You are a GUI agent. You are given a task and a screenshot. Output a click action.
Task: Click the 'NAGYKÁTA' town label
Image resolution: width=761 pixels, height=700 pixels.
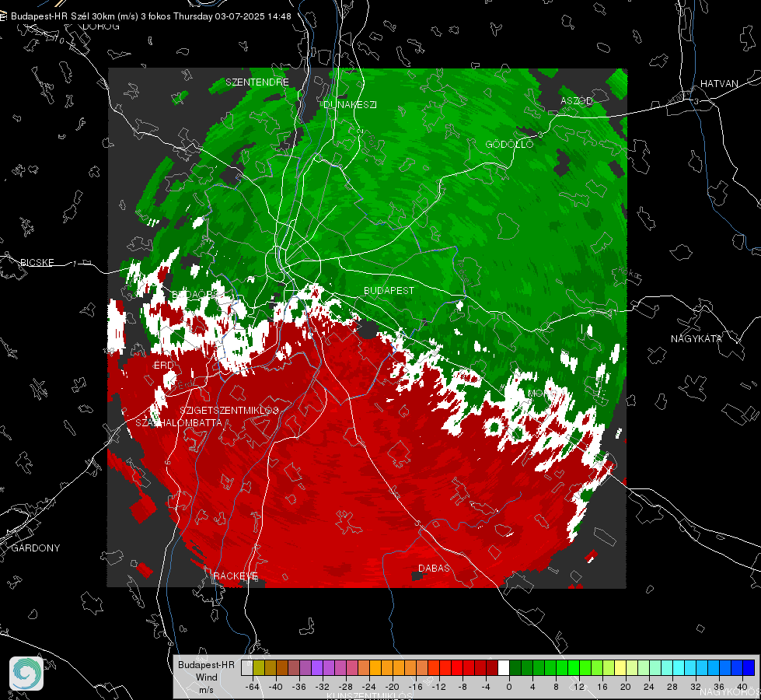[x=696, y=338]
